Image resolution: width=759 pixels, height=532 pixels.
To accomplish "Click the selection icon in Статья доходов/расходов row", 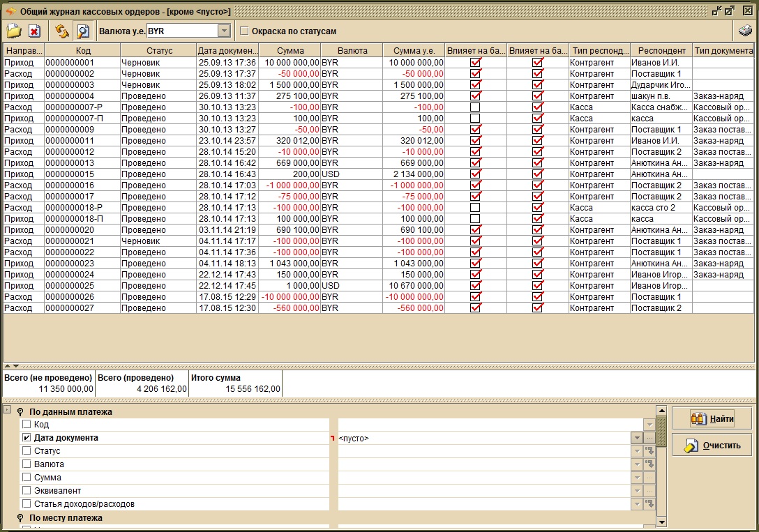I will [x=649, y=503].
